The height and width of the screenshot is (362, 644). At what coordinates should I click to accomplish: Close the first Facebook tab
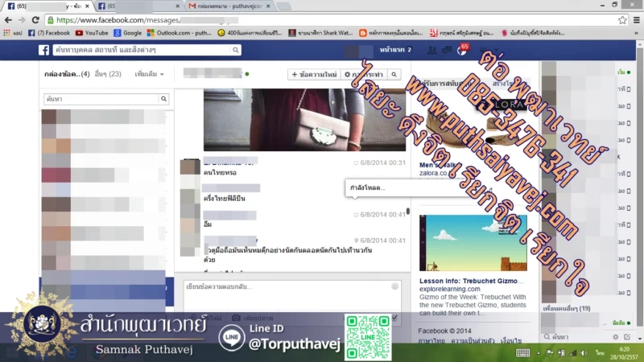[87, 6]
